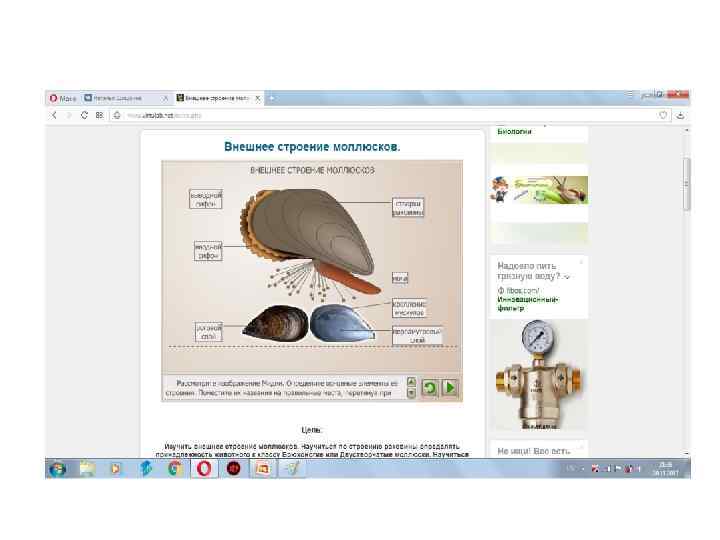This screenshot has width=720, height=540.
Task: Open the 'Не ищи! Все есть' ad
Action: [x=534, y=451]
